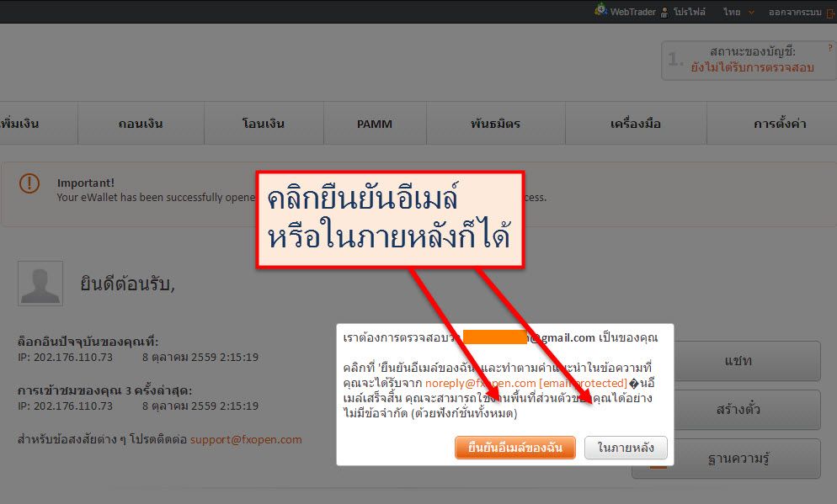This screenshot has width=837, height=504.
Task: Click the แชท chat button
Action: pos(738,361)
